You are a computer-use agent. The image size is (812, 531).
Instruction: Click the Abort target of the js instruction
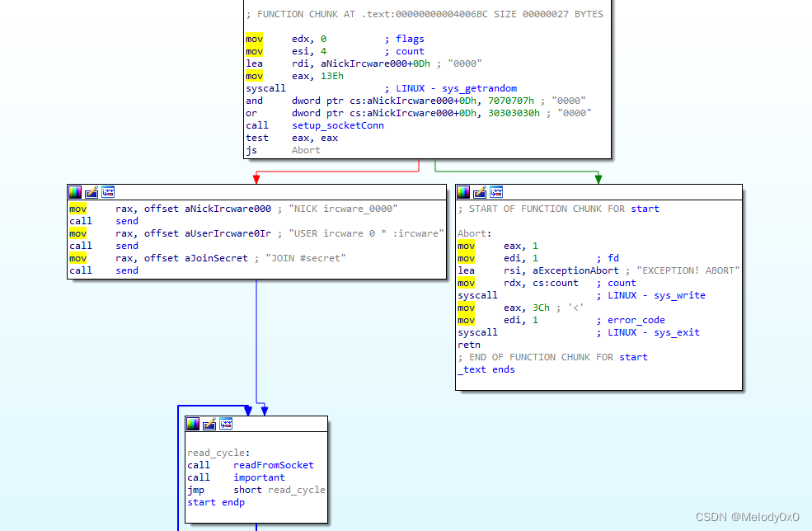307,149
